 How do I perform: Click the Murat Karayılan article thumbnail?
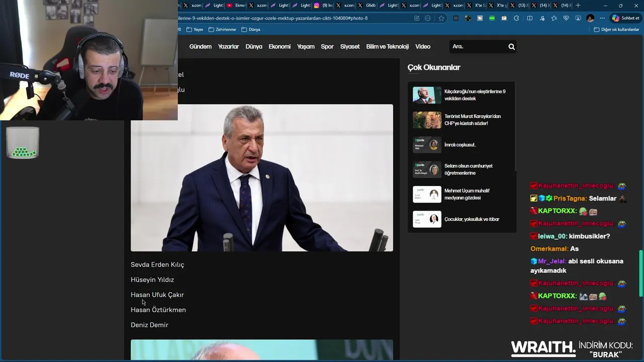pos(427,120)
